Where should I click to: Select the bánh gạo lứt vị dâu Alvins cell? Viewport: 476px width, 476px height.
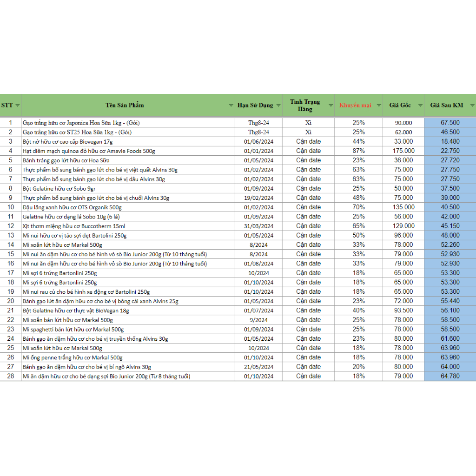(128, 179)
